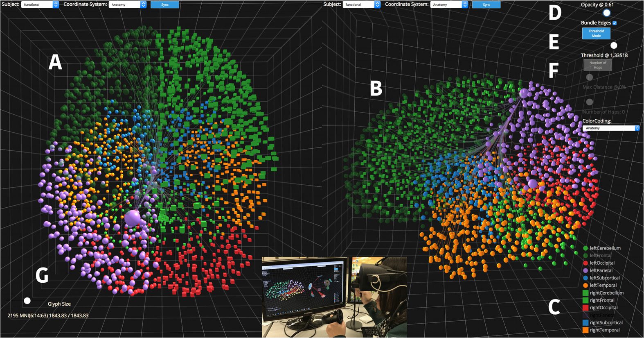The image size is (644, 338).
Task: Click the 'Threshold @ 1.33518' label
Action: (604, 55)
